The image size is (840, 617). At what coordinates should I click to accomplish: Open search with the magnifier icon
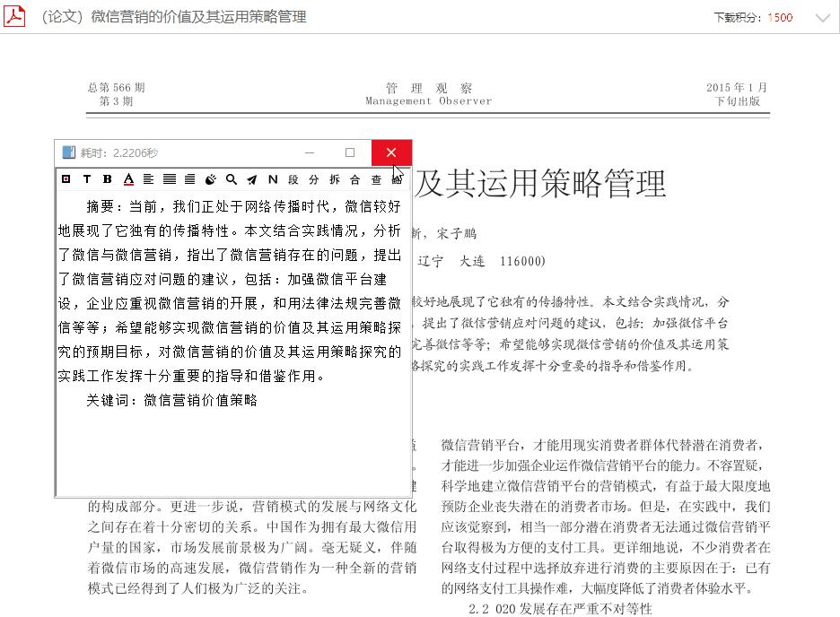click(231, 179)
